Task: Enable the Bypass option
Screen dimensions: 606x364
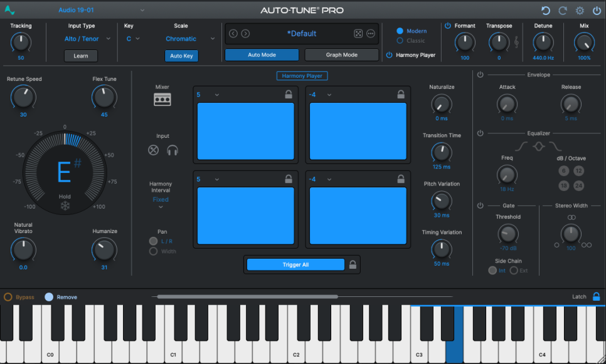Action: tap(8, 297)
